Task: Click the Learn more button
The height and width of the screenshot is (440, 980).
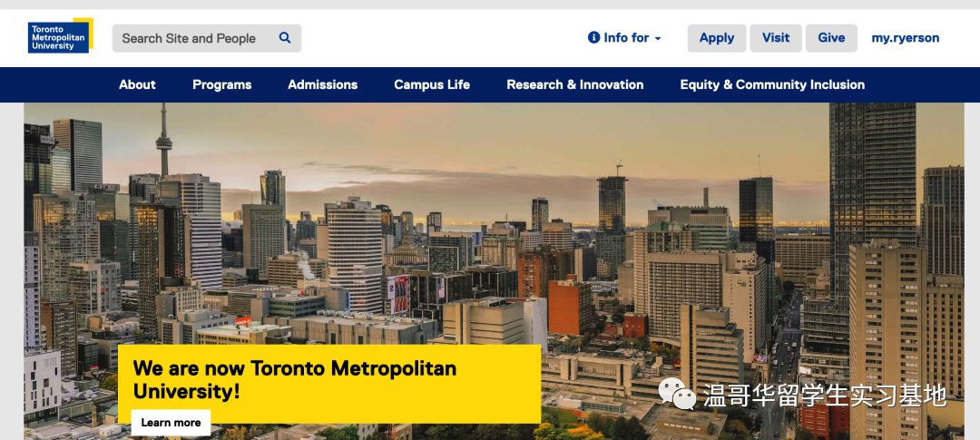Action: click(171, 423)
